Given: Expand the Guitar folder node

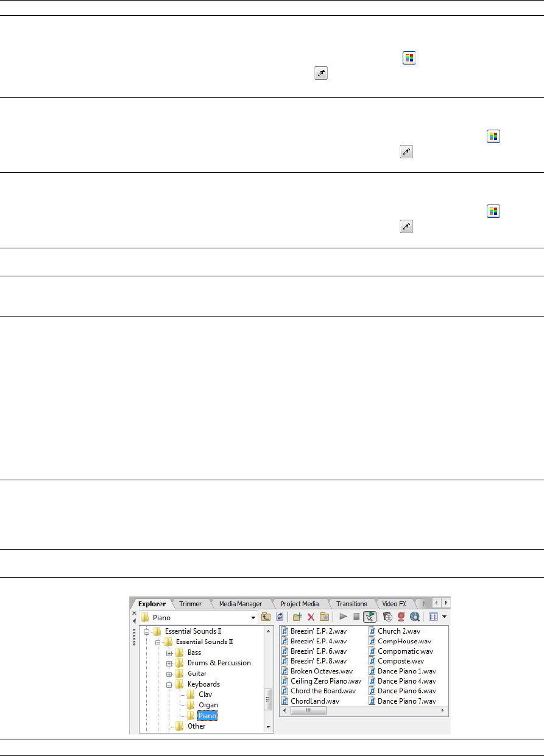Looking at the screenshot, I should (169, 674).
